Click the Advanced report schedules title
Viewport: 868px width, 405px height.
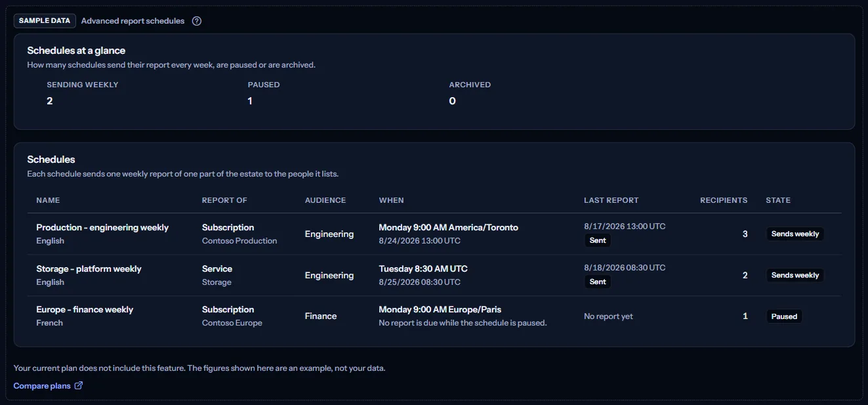[133, 21]
